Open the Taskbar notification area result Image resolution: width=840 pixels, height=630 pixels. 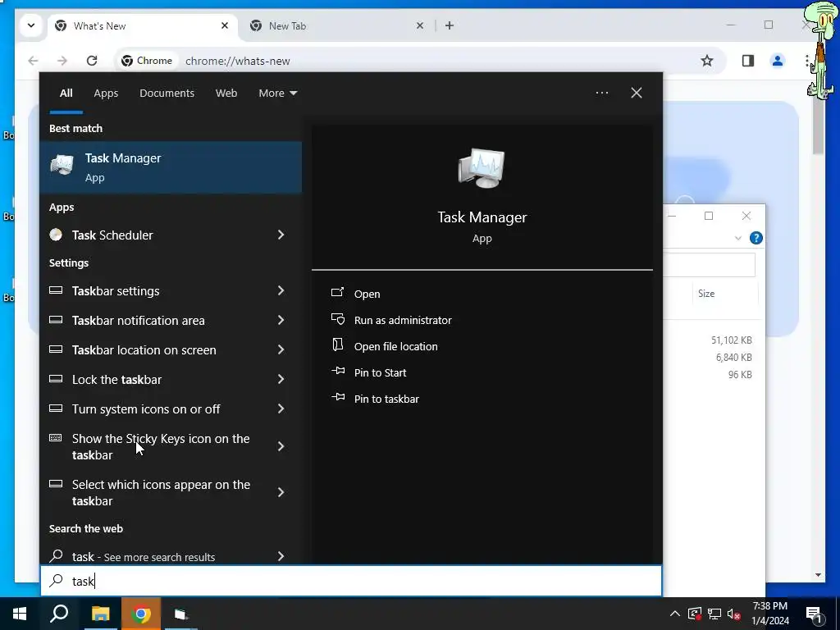pyautogui.click(x=171, y=320)
